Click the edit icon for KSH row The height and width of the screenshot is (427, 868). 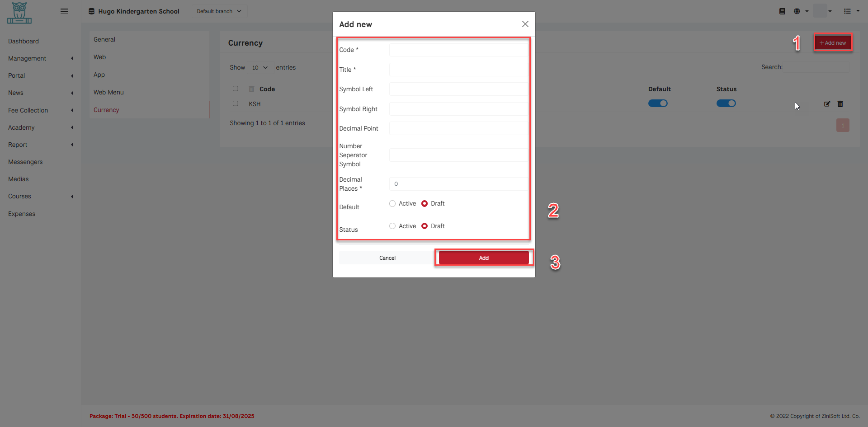pos(827,104)
